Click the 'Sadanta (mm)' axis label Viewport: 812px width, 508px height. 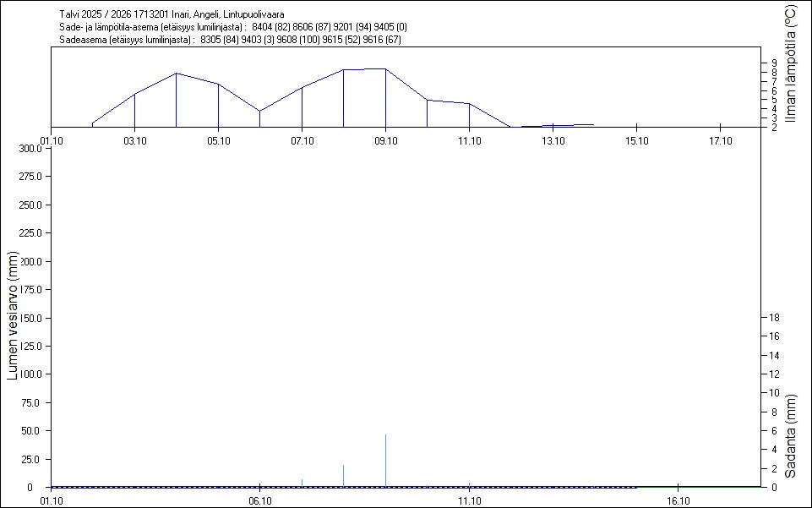pos(791,435)
